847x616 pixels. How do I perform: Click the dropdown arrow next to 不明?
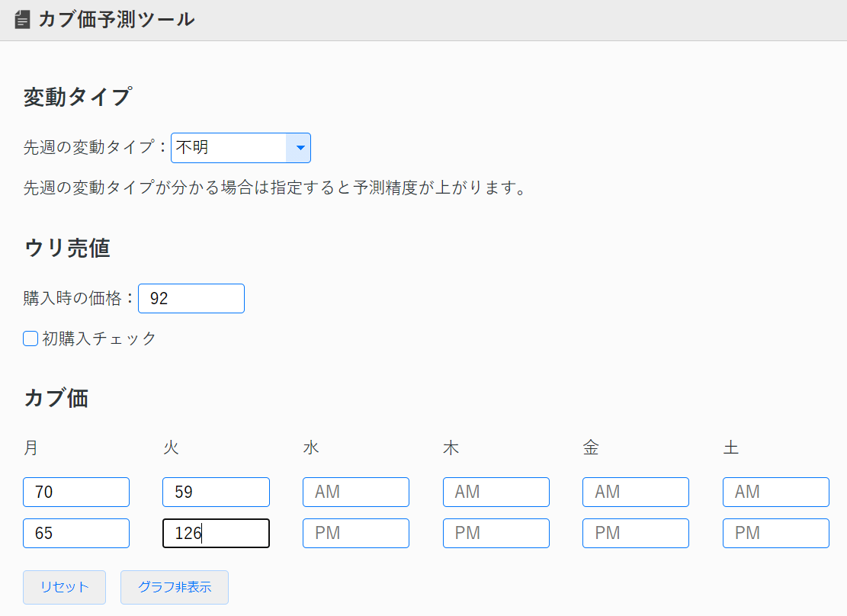[300, 148]
